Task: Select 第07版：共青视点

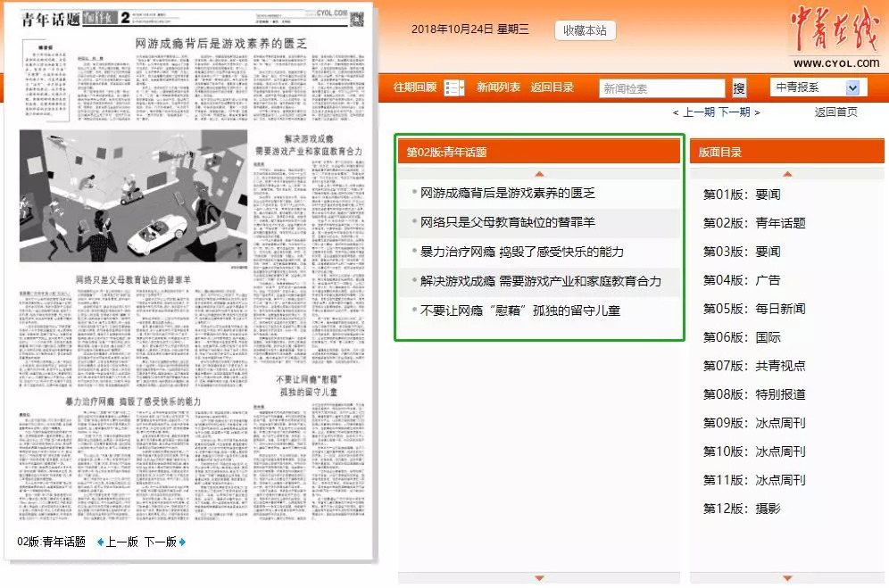Action: coord(754,366)
